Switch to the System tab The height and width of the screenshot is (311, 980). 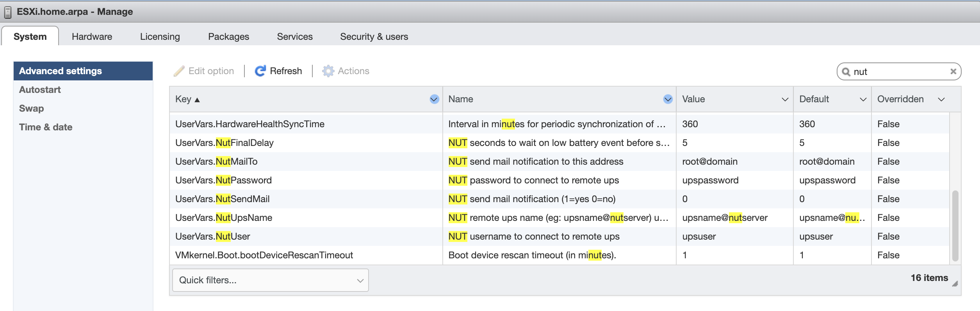tap(30, 36)
